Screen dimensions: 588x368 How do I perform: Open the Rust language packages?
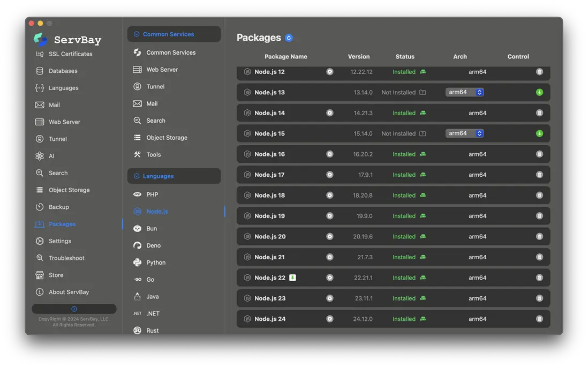point(152,331)
